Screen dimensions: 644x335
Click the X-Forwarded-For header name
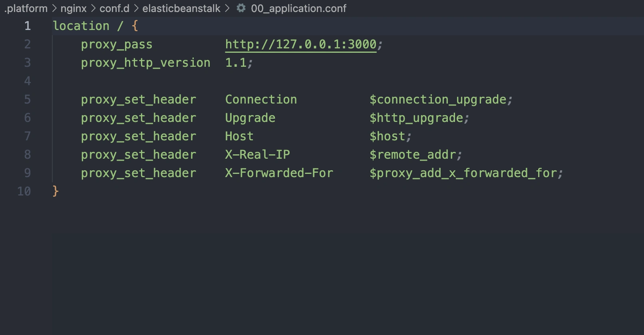[279, 173]
